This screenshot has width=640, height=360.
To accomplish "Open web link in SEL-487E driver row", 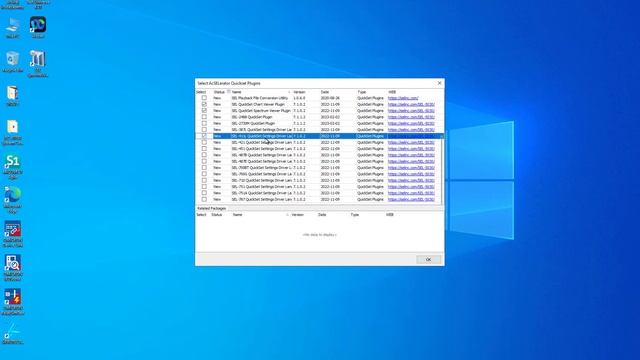I will point(411,161).
